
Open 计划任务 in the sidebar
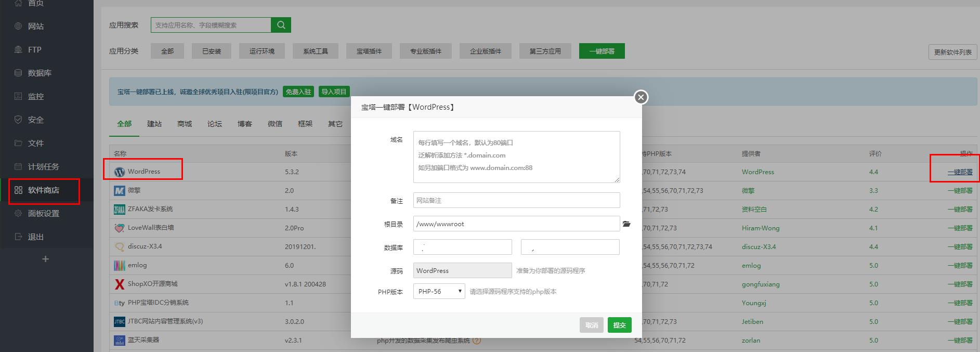47,166
